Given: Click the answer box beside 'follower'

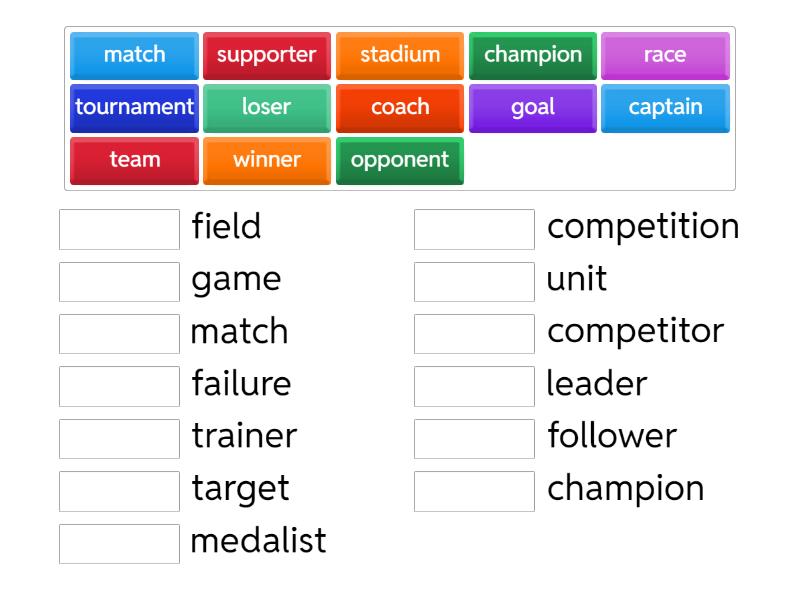Looking at the screenshot, I should tap(474, 439).
